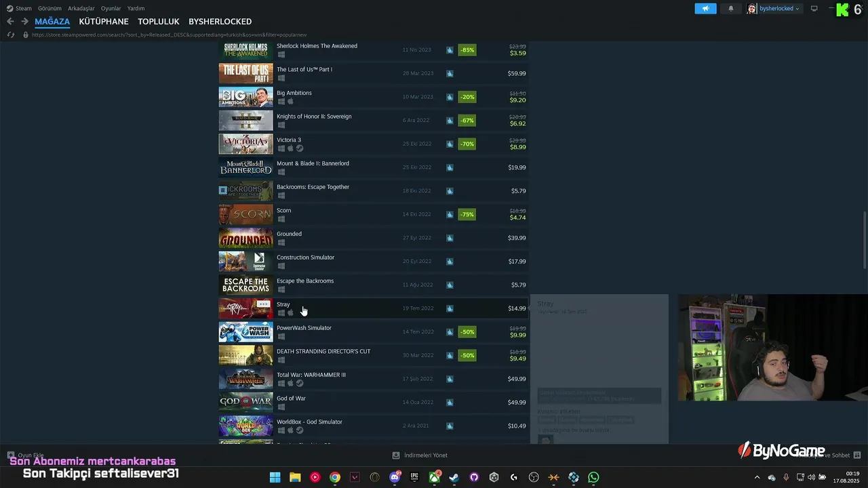
Task: Expand the system tray hidden icons chevron
Action: (757, 477)
